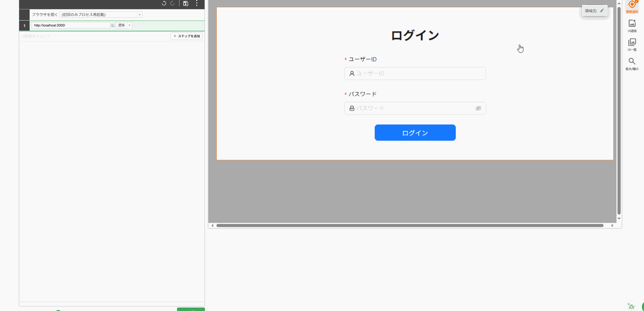Click the ユーザーID input field

tap(418, 73)
